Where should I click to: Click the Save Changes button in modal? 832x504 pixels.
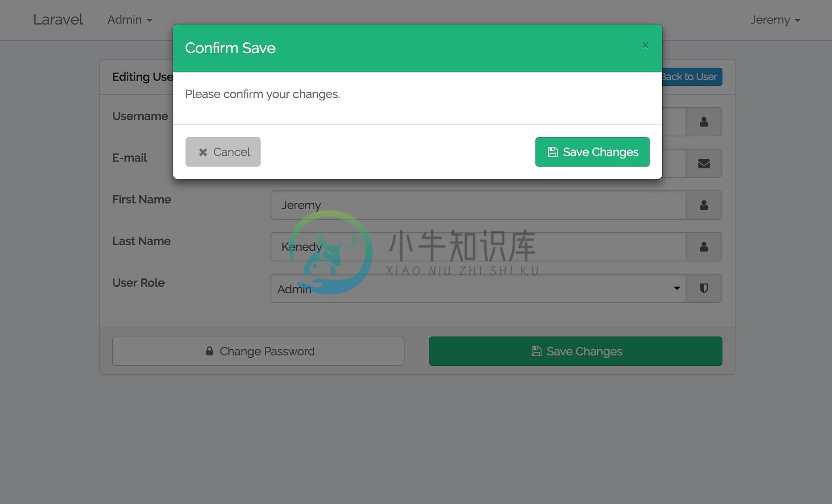[592, 152]
